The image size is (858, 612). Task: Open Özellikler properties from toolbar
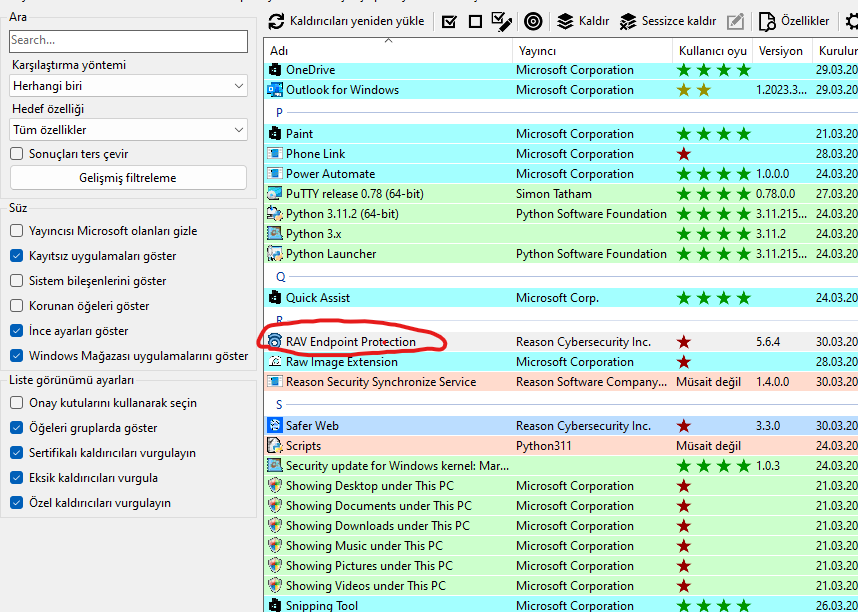coord(794,21)
